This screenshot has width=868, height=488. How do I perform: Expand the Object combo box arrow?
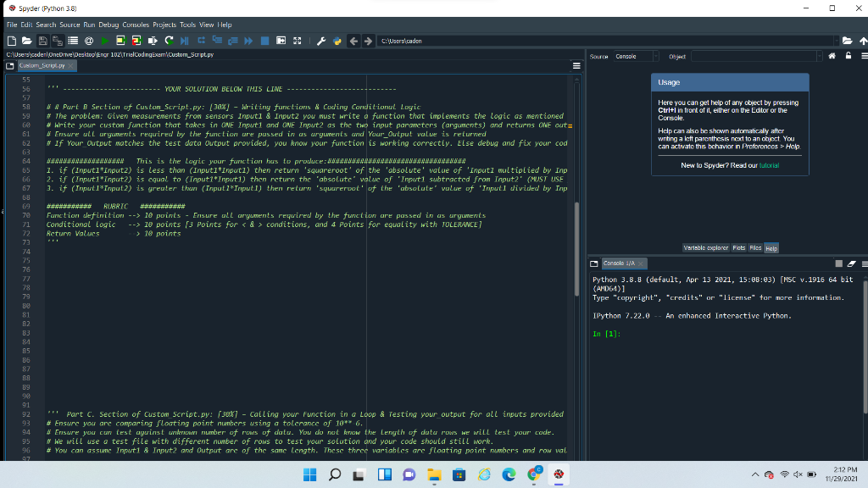[819, 56]
